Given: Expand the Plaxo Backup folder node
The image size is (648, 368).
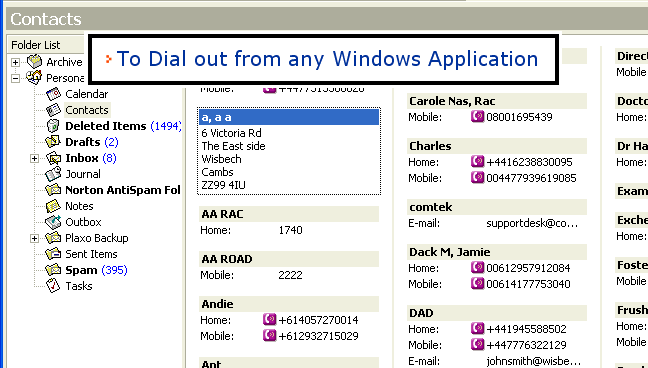Looking at the screenshot, I should tap(35, 239).
